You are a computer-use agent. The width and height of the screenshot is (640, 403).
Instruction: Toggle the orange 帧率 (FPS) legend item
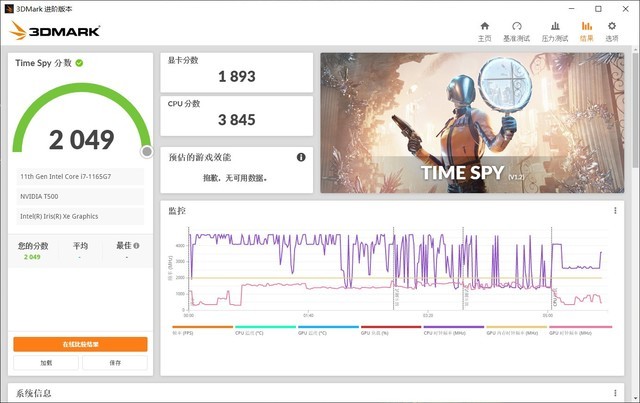(202, 330)
